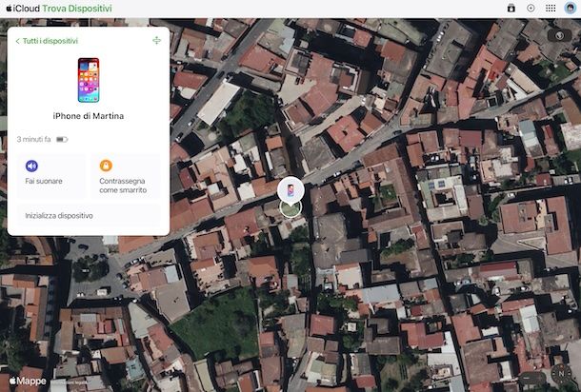Click the "3 minuti fa" timestamp text
The width and height of the screenshot is (581, 392).
pos(33,140)
